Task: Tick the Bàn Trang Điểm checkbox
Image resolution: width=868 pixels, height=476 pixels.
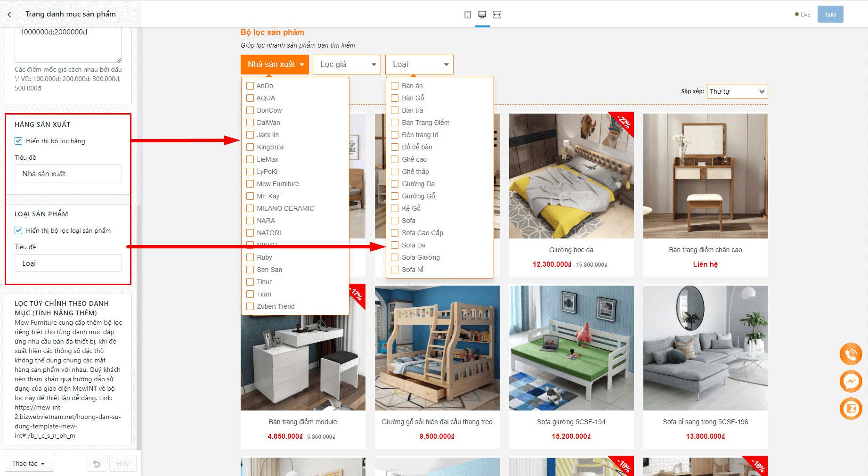Action: (395, 123)
